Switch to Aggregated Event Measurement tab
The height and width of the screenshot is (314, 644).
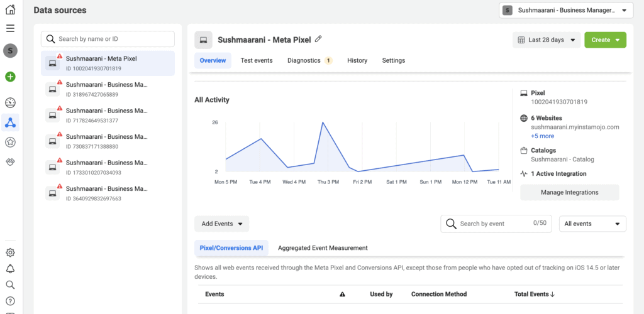click(323, 248)
